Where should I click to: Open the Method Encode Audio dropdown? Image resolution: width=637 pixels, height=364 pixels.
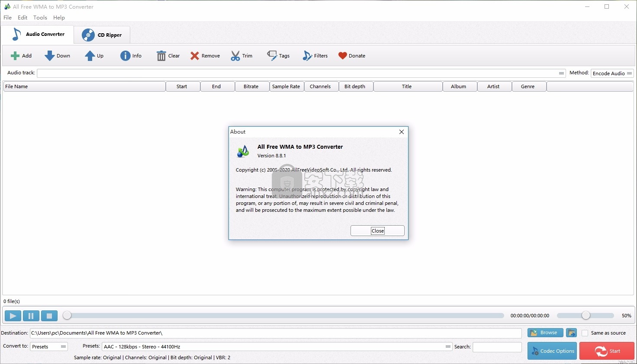pyautogui.click(x=612, y=73)
